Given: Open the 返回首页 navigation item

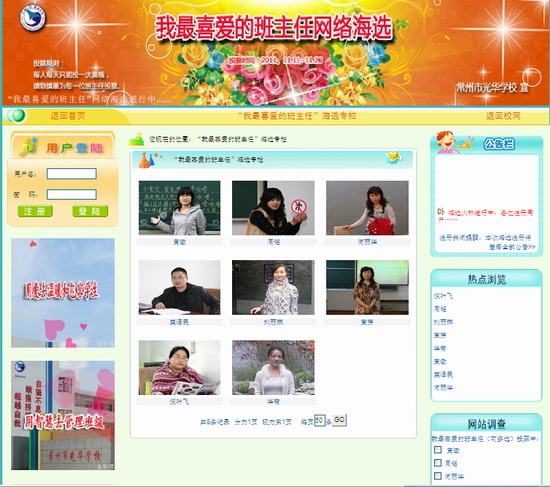Looking at the screenshot, I should 68,116.
